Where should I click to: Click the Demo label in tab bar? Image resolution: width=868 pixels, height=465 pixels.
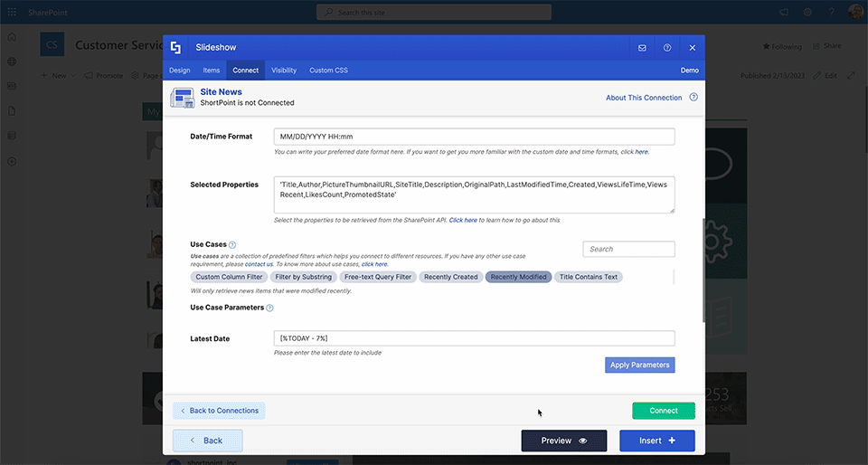689,71
